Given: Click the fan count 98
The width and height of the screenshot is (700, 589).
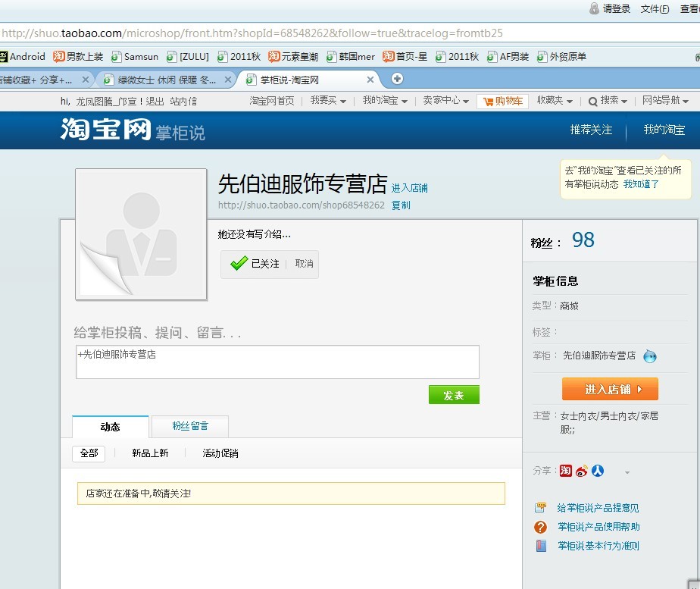Looking at the screenshot, I should click(583, 240).
